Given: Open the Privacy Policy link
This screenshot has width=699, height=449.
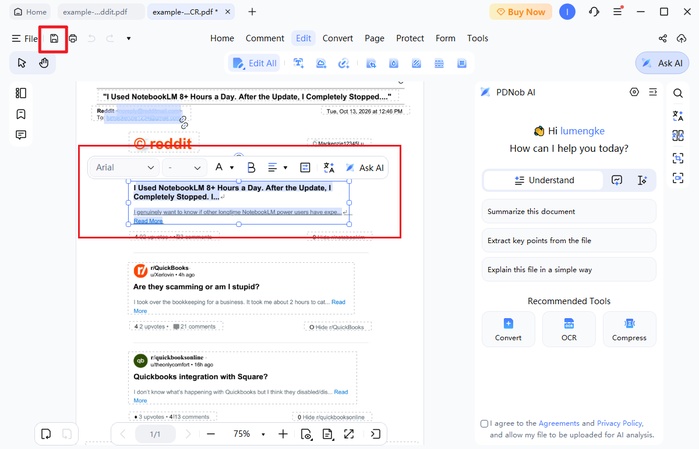Looking at the screenshot, I should coord(620,423).
